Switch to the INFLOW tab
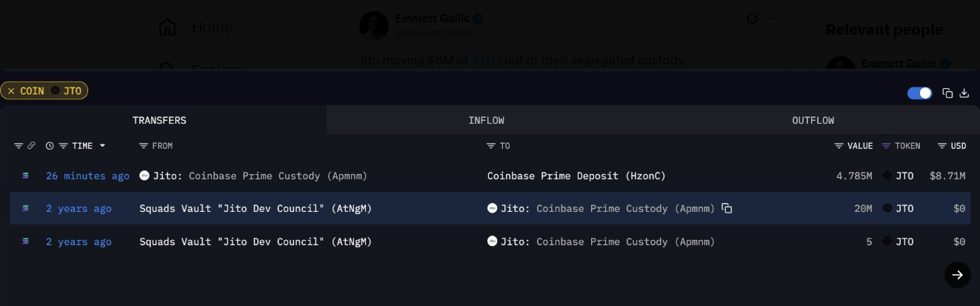980x306 pixels. click(x=486, y=120)
